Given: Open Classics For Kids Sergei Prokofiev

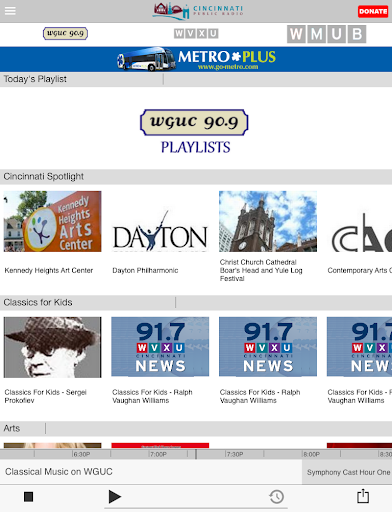Looking at the screenshot, I should tap(52, 361).
